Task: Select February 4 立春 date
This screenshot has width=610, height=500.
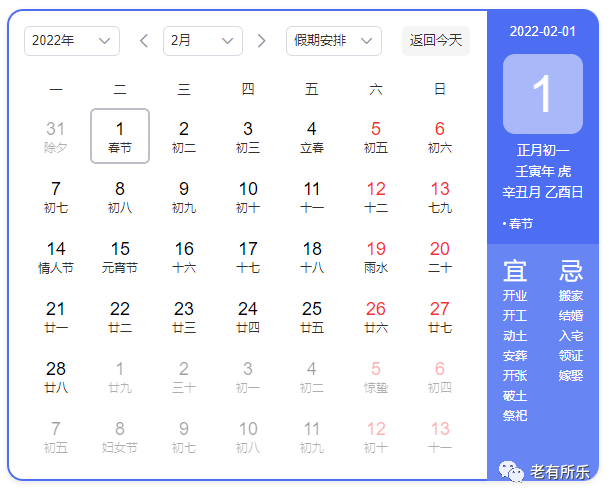Action: [x=312, y=137]
